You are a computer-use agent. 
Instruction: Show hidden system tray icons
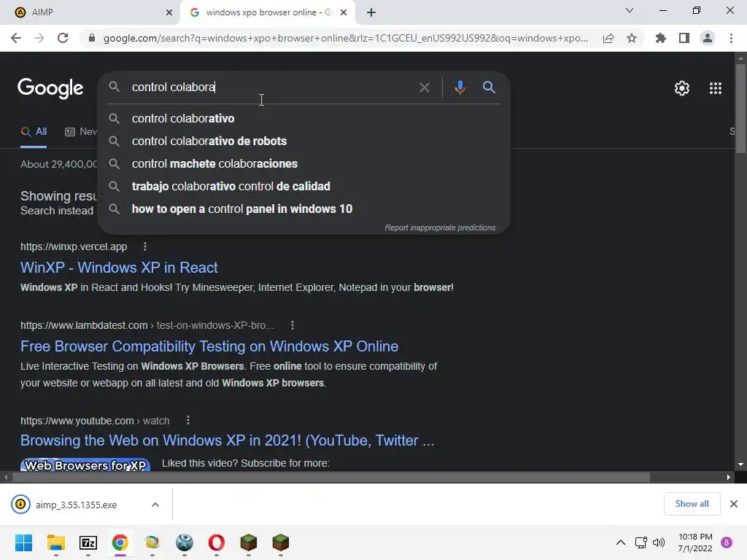tap(620, 542)
